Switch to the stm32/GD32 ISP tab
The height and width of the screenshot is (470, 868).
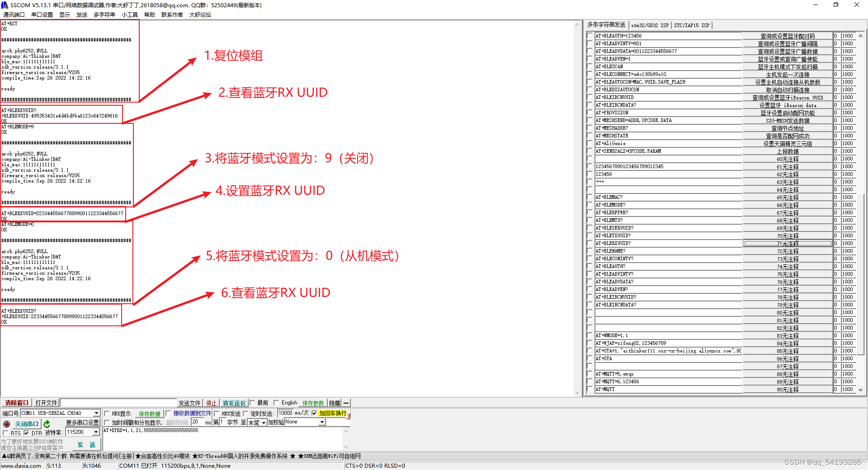tap(650, 25)
